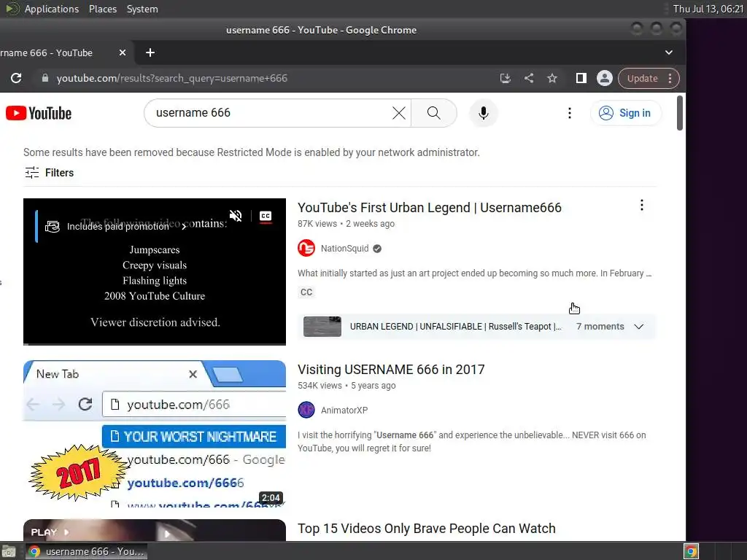Open the 'Includes paid promotion' notice
Viewport: 747px width, 560px height.
pos(116,227)
